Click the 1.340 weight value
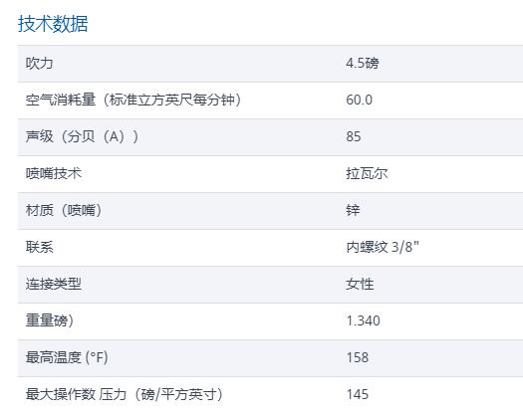This screenshot has width=523, height=420. [x=364, y=320]
